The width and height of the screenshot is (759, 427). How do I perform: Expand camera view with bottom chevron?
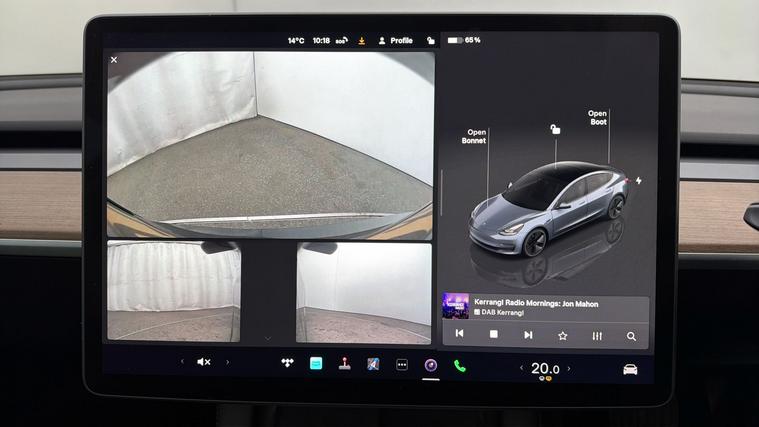tap(268, 339)
